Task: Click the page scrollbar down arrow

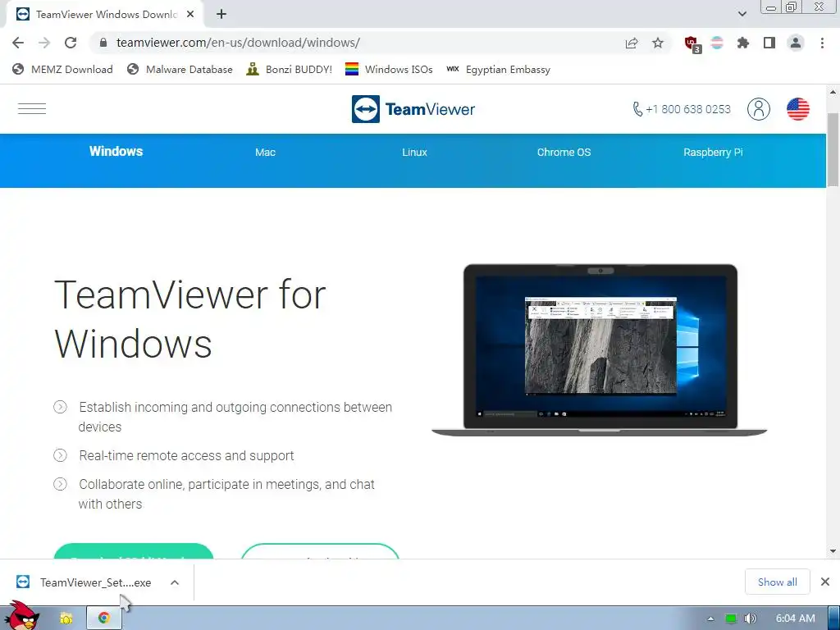Action: (833, 551)
